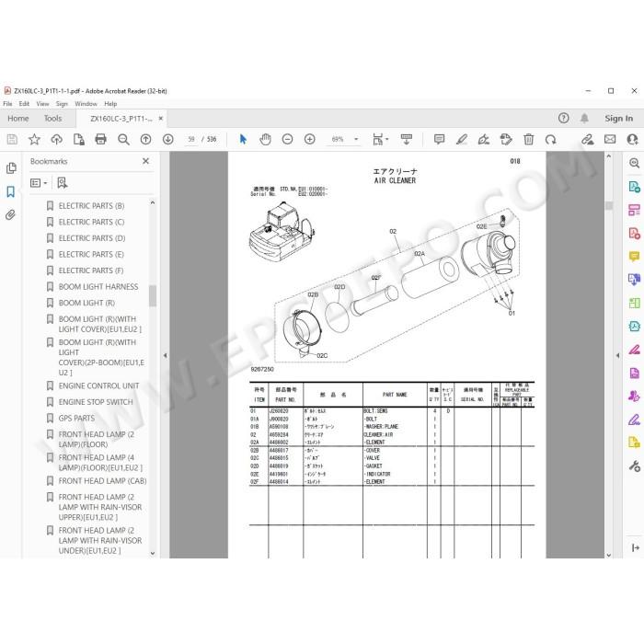This screenshot has width=644, height=644.
Task: Jump to FRONT HEAD LAMP (CAB) bookmark
Action: 102,481
